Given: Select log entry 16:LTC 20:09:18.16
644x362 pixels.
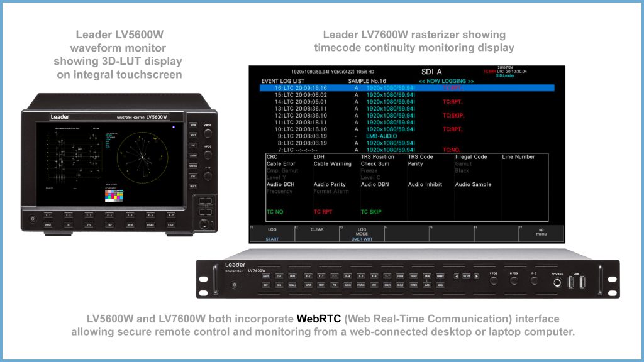Looking at the screenshot, I should (407, 88).
